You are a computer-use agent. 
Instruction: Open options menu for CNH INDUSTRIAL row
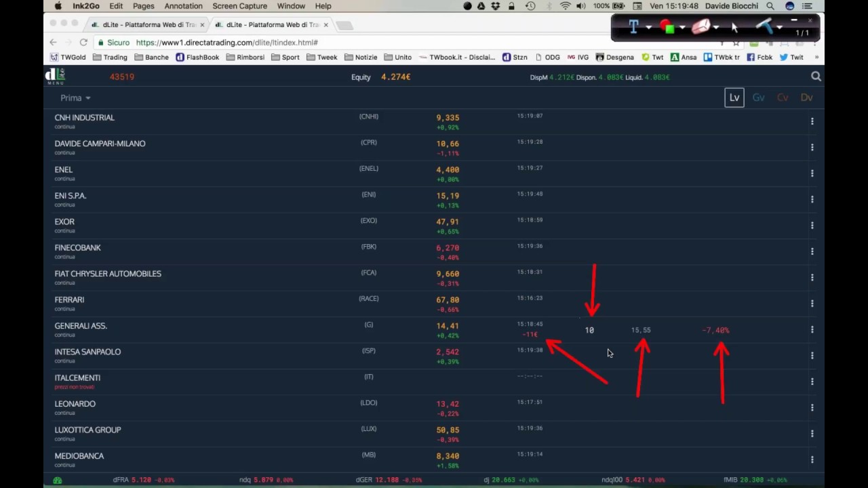812,121
